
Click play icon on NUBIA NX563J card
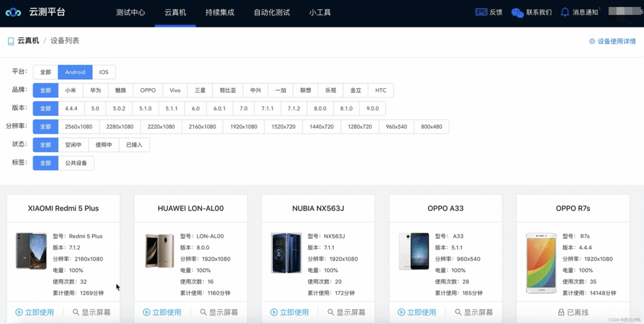point(274,312)
